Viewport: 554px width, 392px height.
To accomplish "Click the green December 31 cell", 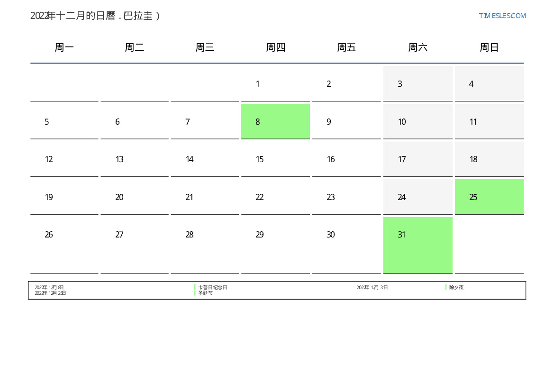I will pos(418,245).
